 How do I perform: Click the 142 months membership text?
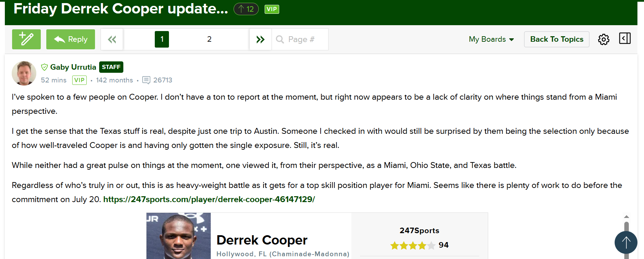click(x=114, y=80)
